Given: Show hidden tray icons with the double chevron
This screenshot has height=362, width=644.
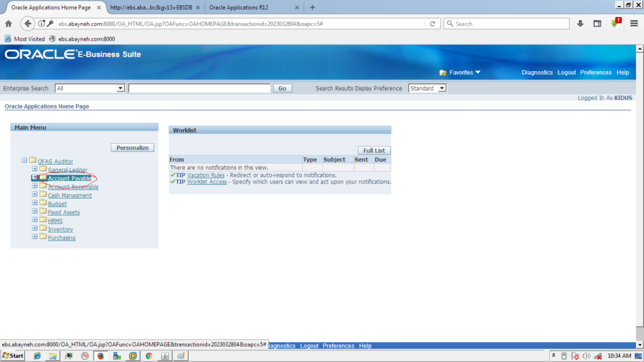Looking at the screenshot, I should [x=553, y=356].
